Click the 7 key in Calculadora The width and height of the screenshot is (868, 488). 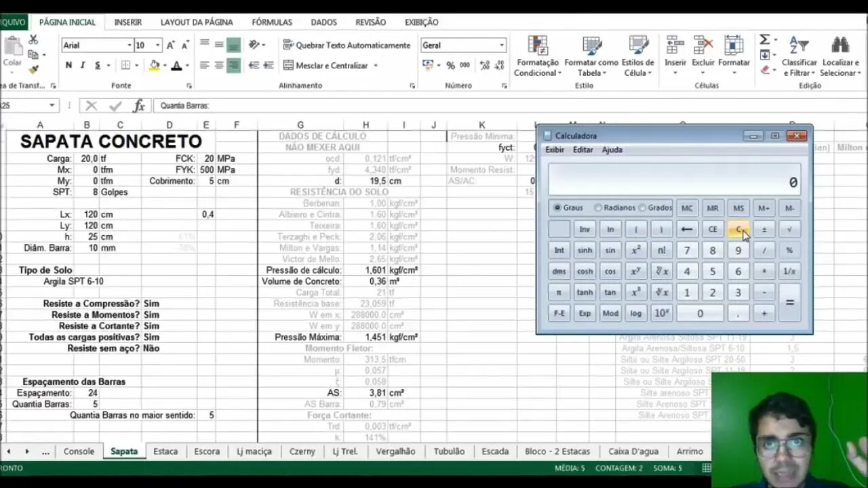(687, 251)
